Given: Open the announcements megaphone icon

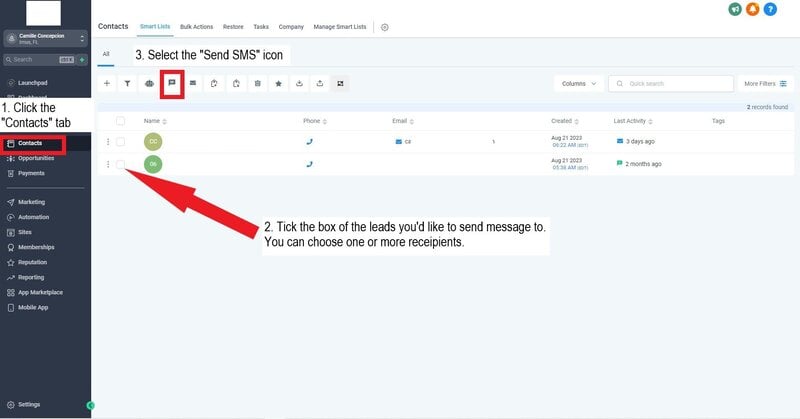Looking at the screenshot, I should [735, 9].
